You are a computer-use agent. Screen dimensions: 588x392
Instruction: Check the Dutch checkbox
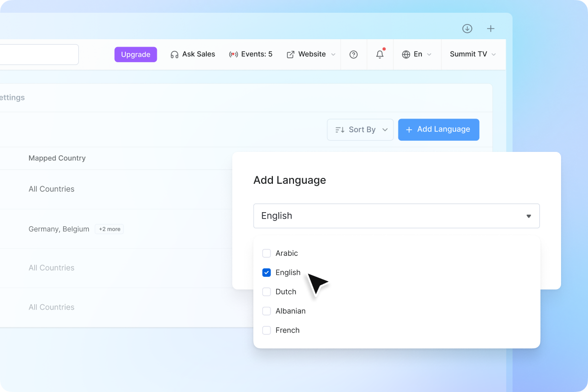pyautogui.click(x=267, y=292)
